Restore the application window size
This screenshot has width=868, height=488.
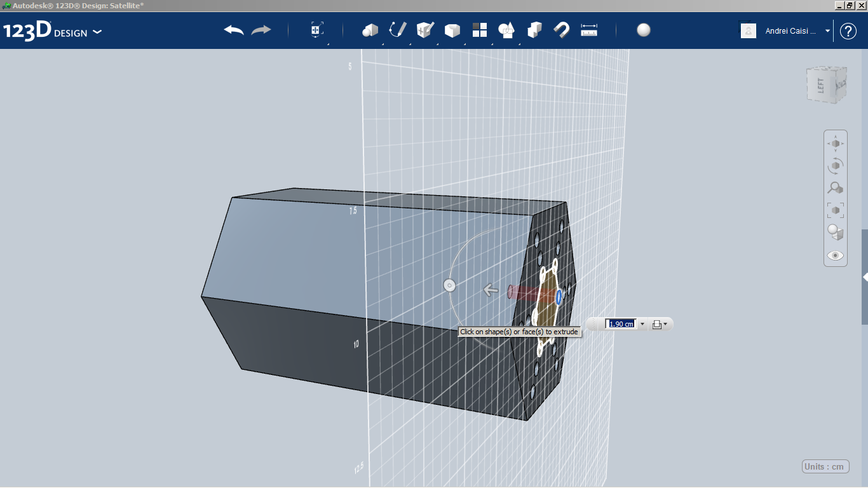point(850,5)
